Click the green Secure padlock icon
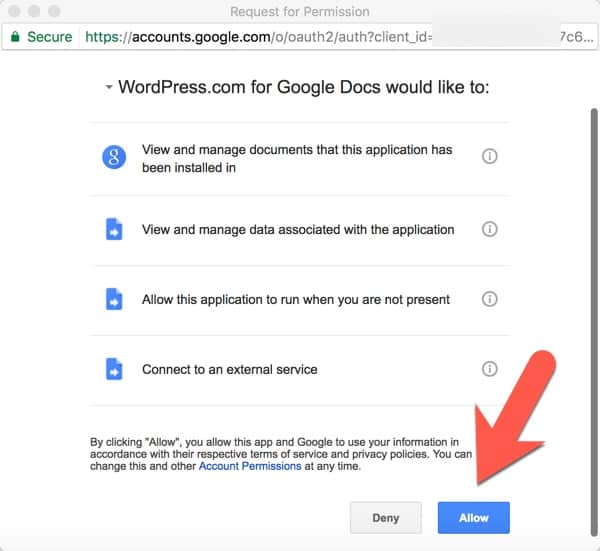Screen dimensions: 600x551 click(x=15, y=37)
